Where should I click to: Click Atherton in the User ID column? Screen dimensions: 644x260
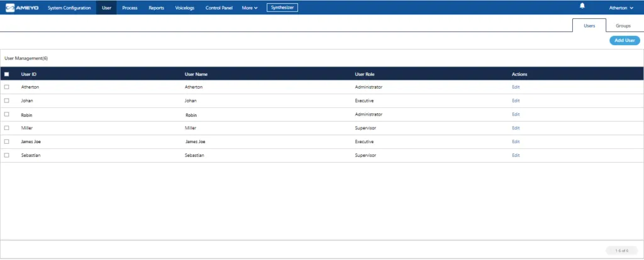coord(30,87)
